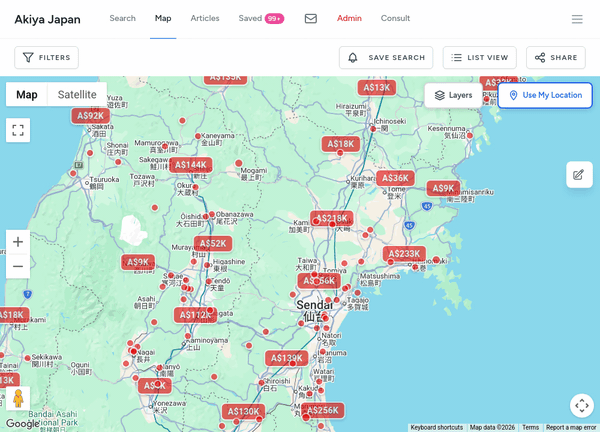The height and width of the screenshot is (432, 600).
Task: Click the Street View pegman icon
Action: tap(18, 398)
